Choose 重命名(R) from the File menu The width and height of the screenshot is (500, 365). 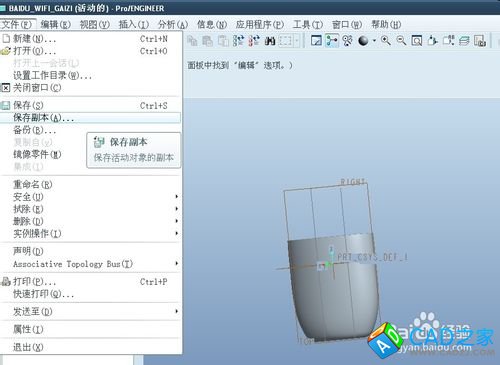[91, 184]
